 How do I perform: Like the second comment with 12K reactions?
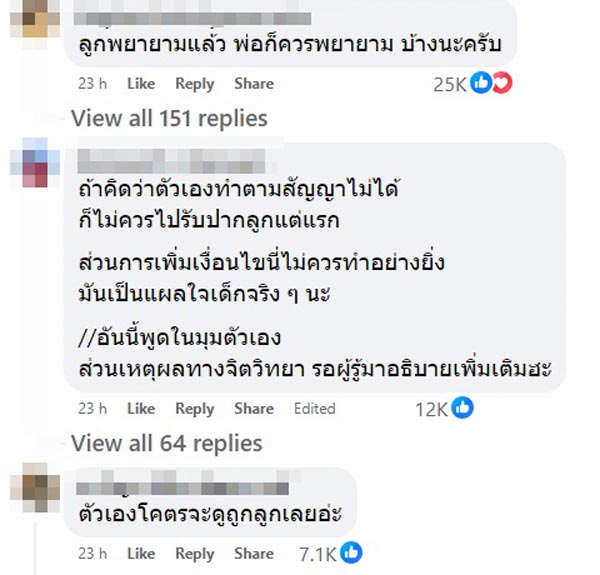coord(141,408)
